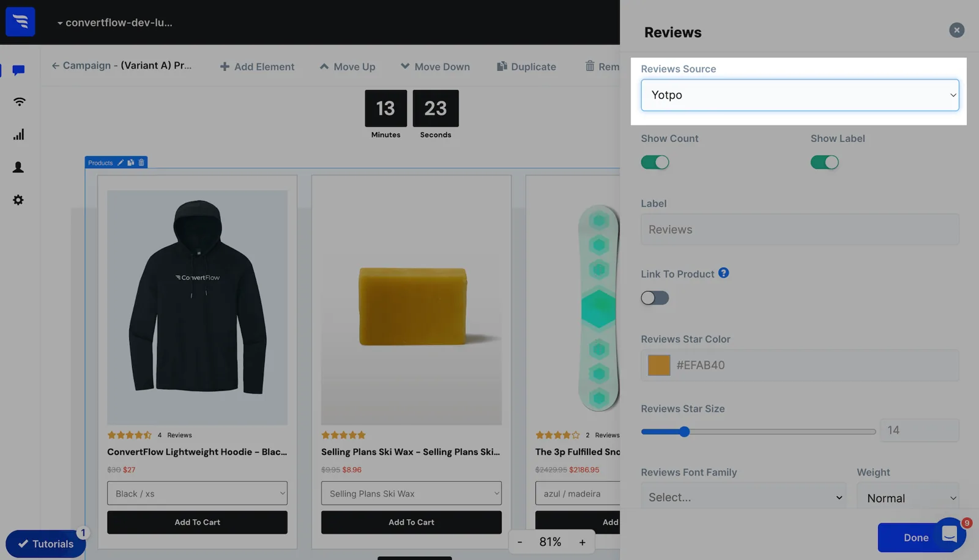Image resolution: width=979 pixels, height=560 pixels.
Task: Open the Black / xs variant dropdown
Action: [197, 493]
